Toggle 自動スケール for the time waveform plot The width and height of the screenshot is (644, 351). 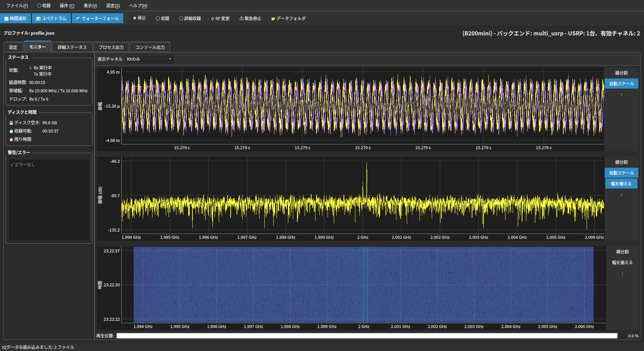click(621, 84)
